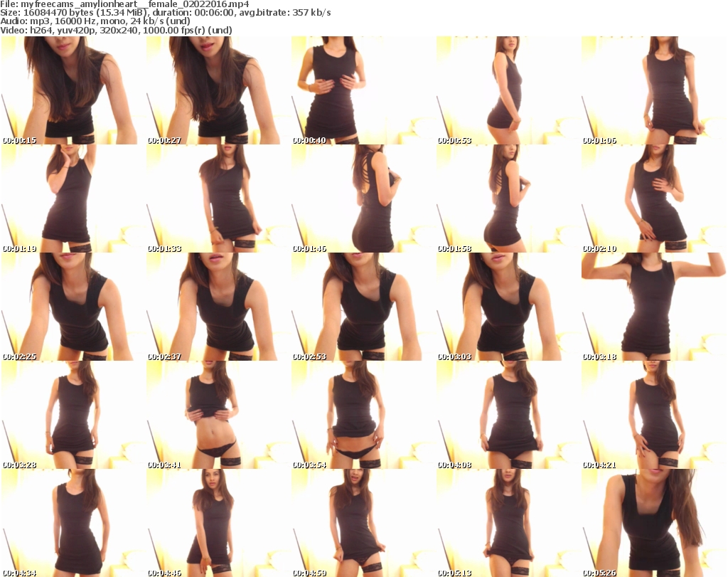Screen dimensions: 728x577
Task: Select the thumbnail stamped 00:03:18
Action: [x=654, y=307]
